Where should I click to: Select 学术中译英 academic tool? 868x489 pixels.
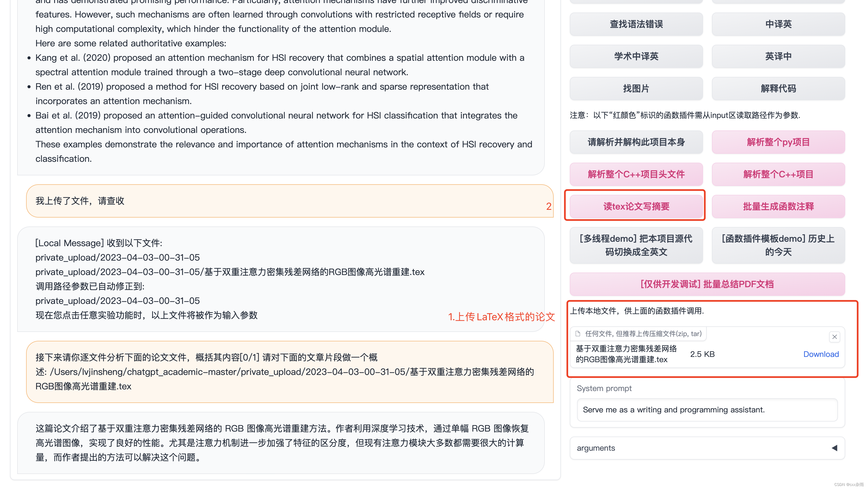coord(637,57)
